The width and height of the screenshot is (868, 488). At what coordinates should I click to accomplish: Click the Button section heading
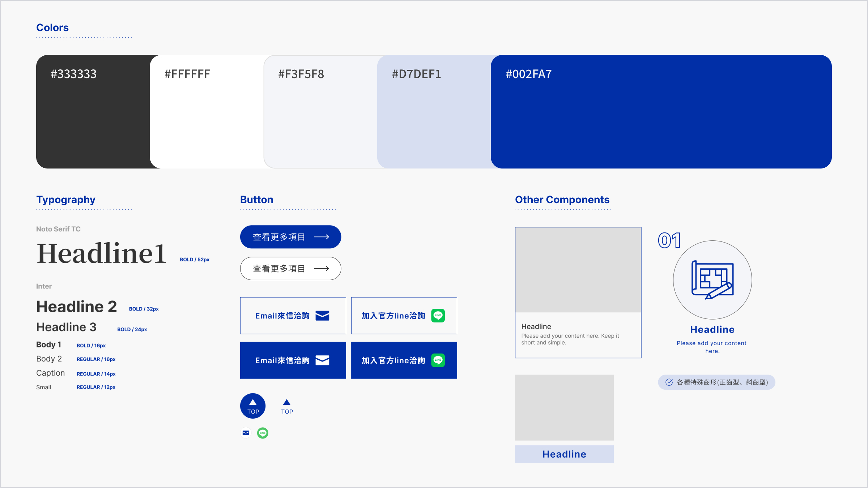(257, 200)
